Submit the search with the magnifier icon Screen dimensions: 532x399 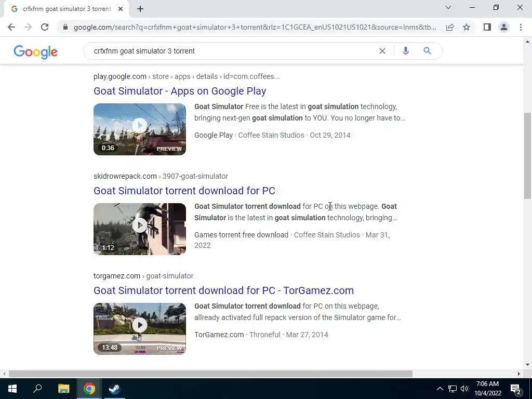click(x=427, y=51)
